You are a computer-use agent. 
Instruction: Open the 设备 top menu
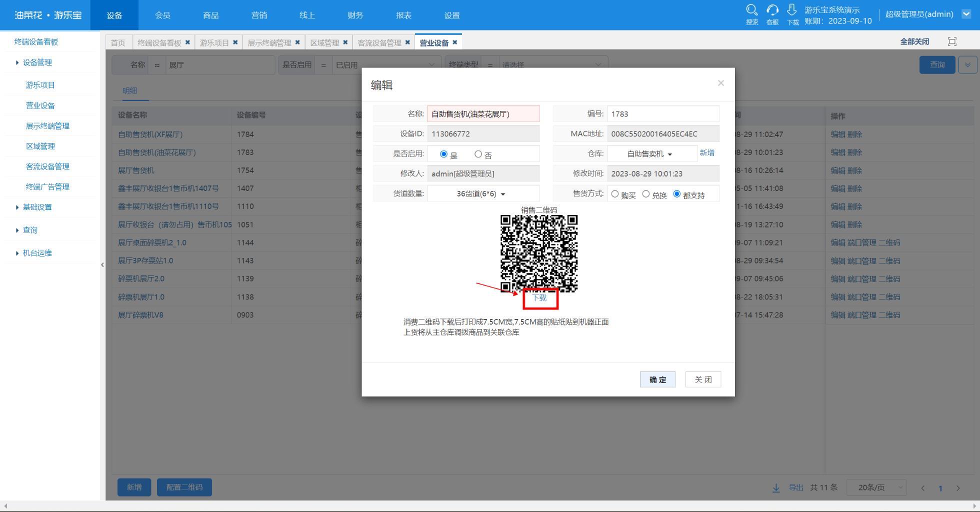pyautogui.click(x=114, y=15)
